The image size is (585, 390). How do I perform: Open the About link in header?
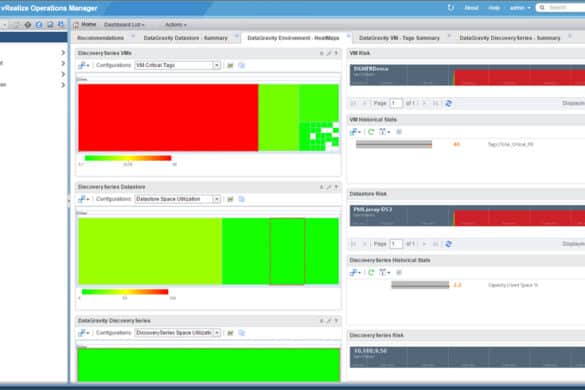coord(471,8)
